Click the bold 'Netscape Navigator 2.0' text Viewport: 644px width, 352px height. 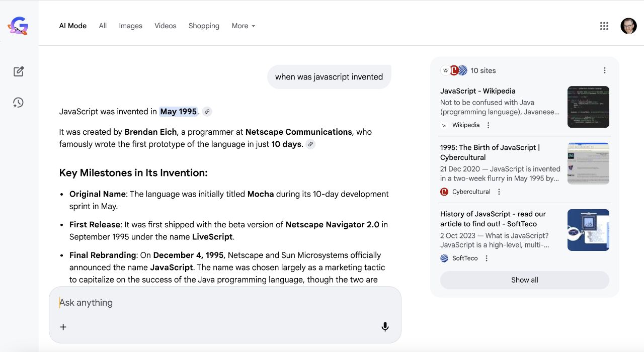333,225
